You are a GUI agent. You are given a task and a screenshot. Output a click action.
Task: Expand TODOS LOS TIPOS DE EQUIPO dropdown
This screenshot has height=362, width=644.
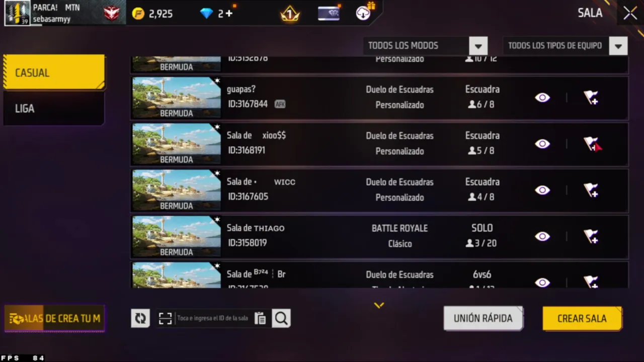point(565,46)
